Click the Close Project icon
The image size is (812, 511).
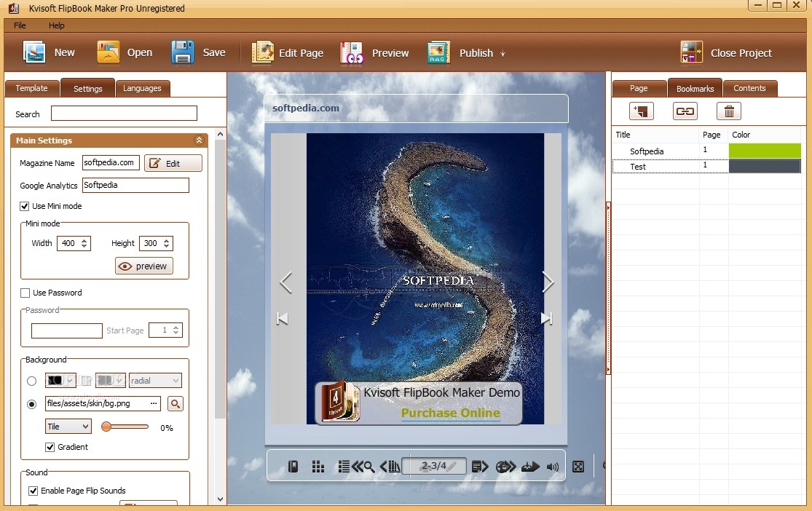[x=691, y=52]
